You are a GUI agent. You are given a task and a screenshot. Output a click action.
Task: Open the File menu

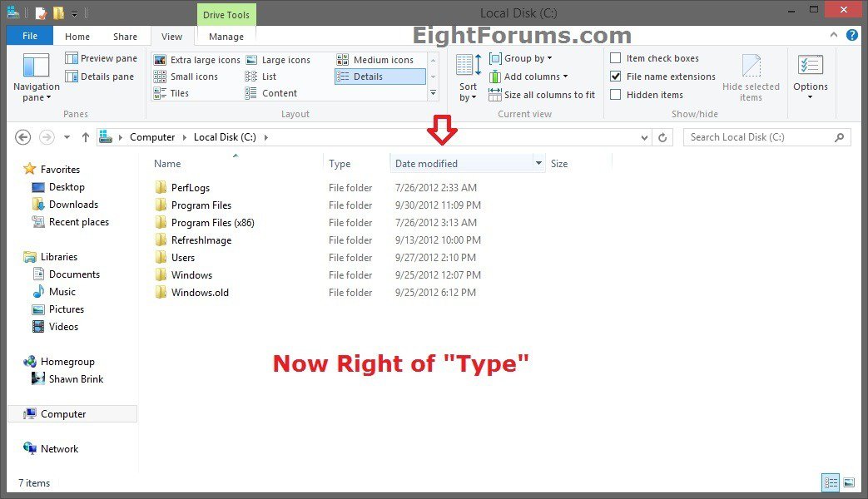click(30, 36)
